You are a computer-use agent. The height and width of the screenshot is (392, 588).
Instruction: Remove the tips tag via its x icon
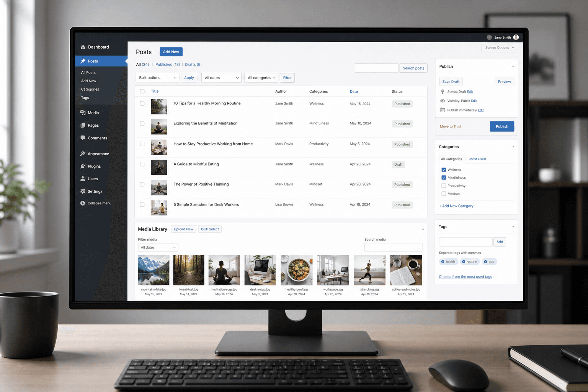click(x=485, y=262)
